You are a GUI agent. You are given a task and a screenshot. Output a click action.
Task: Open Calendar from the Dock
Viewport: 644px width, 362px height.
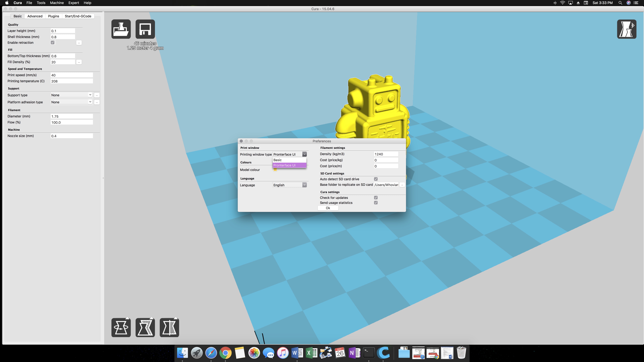(x=340, y=353)
